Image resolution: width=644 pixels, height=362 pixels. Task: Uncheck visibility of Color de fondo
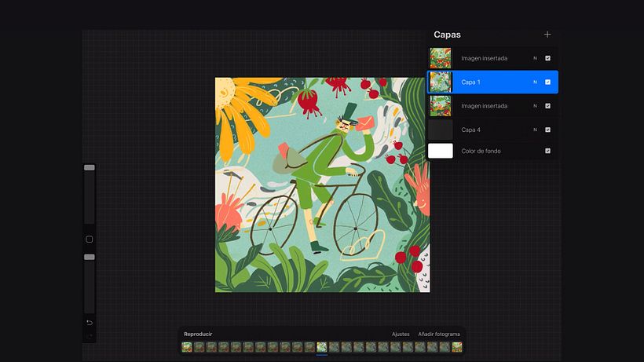pyautogui.click(x=547, y=151)
